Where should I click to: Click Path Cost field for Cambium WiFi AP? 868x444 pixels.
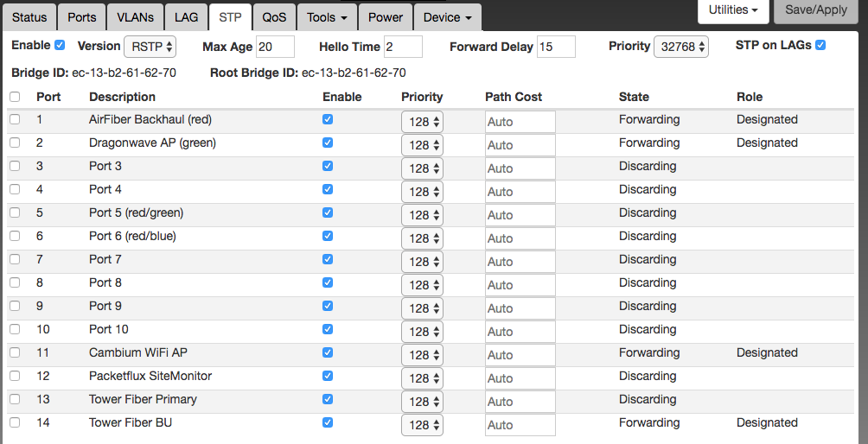[520, 355]
